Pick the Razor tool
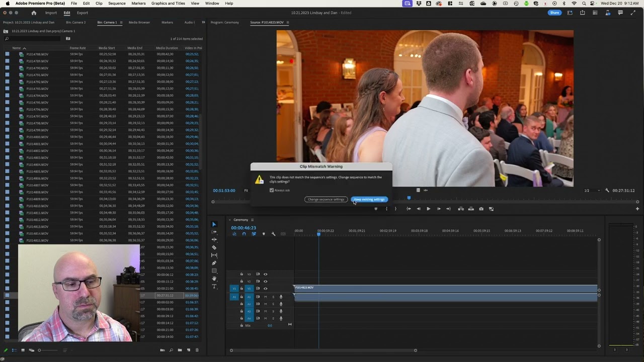644x362 pixels. pyautogui.click(x=214, y=247)
